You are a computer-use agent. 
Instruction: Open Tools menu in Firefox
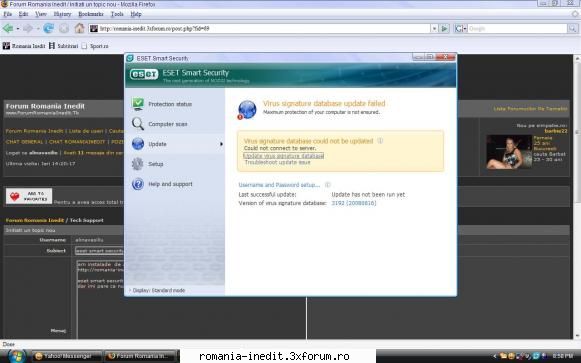coord(117,14)
